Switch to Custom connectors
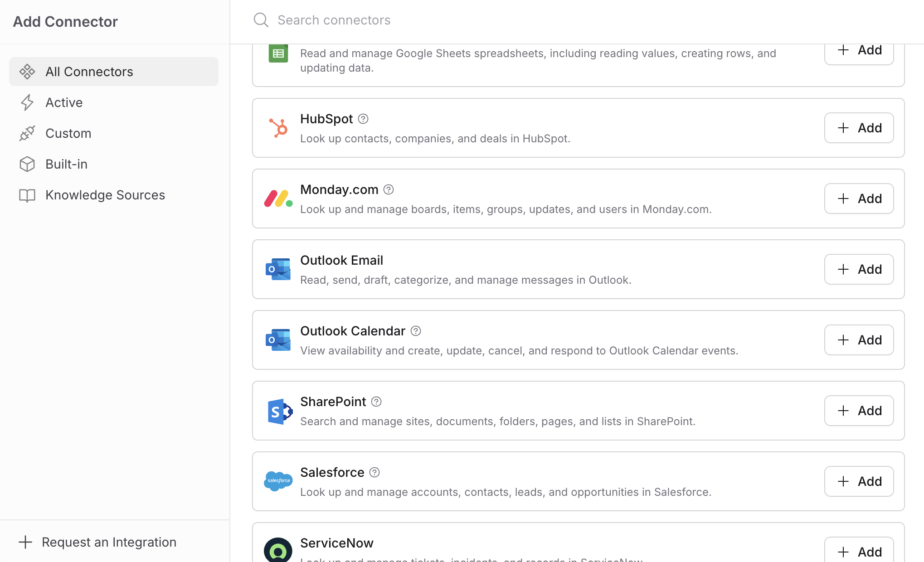The image size is (924, 562). 114,133
